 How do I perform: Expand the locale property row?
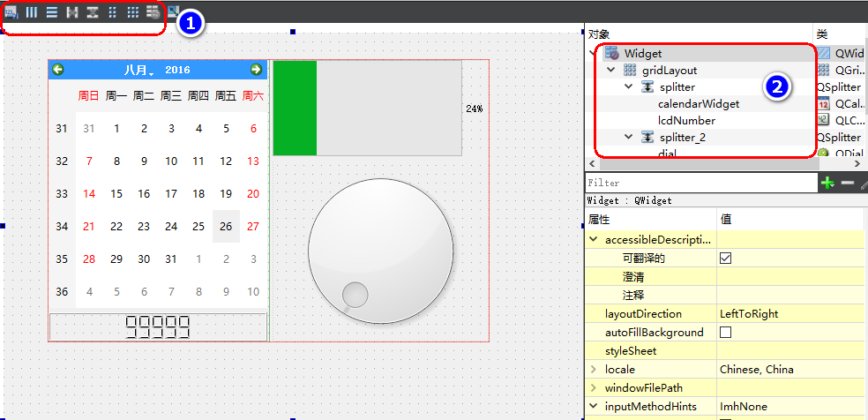593,370
